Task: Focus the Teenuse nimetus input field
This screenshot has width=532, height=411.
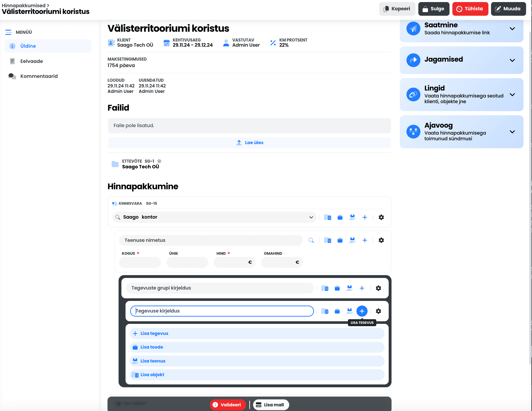Action: [x=211, y=240]
